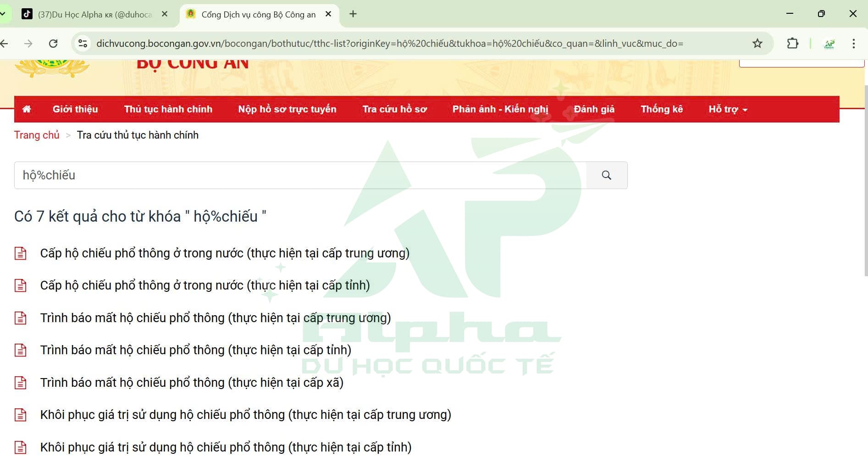Click document icon beside Trình báo mất cấp xã
The image size is (868, 457).
[21, 383]
